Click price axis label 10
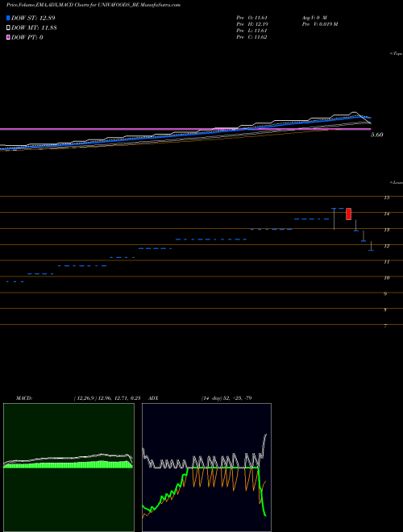403x532 pixels. (386, 277)
